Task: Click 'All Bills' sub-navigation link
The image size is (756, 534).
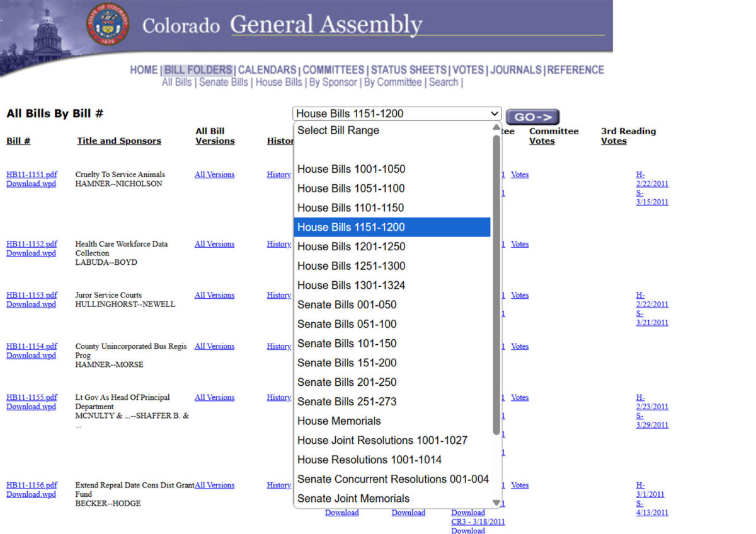Action: tap(176, 83)
